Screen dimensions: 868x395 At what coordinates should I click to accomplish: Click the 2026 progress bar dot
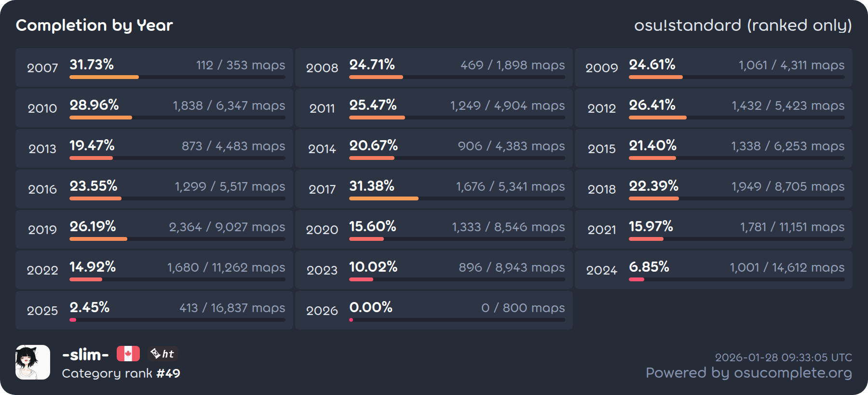[x=351, y=320]
